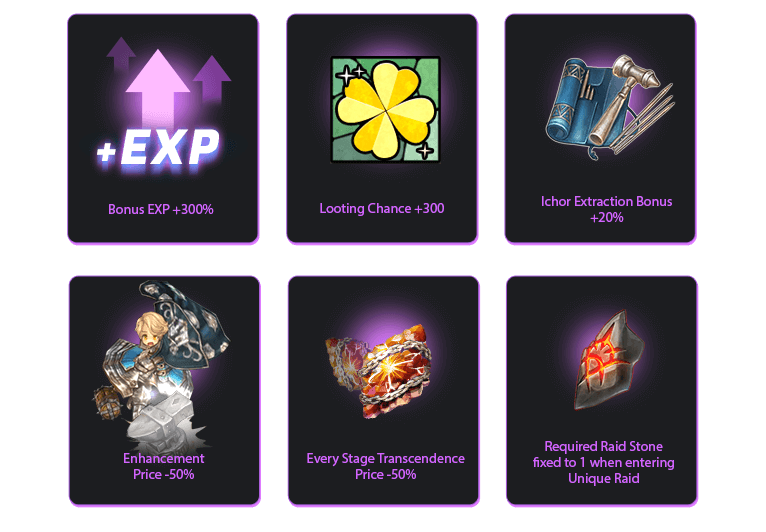Open the Looting Chance card
Image resolution: width=766 pixels, height=532 pixels.
click(382, 128)
